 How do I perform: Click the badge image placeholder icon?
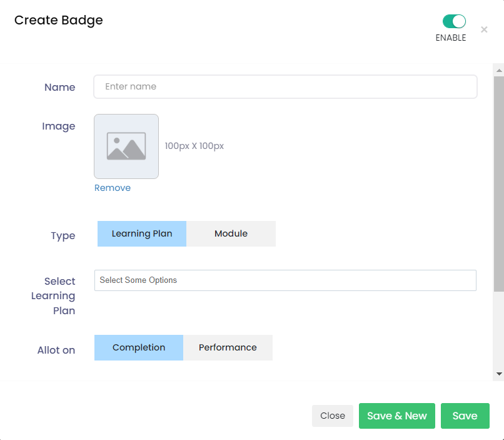click(x=126, y=146)
